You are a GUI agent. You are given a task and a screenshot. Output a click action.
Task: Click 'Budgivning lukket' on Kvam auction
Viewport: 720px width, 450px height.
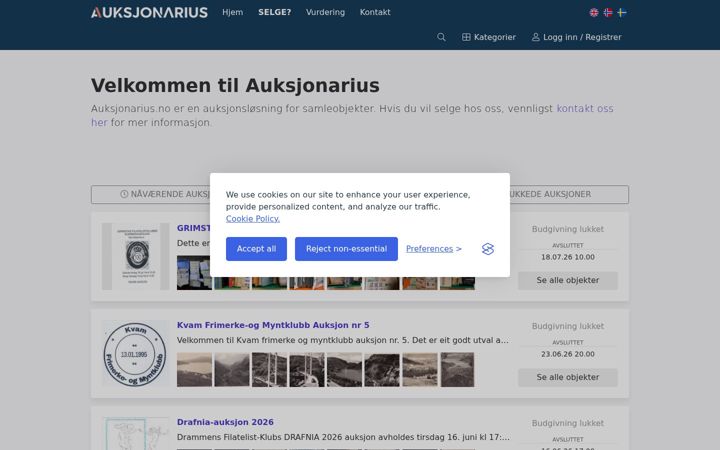tap(568, 326)
